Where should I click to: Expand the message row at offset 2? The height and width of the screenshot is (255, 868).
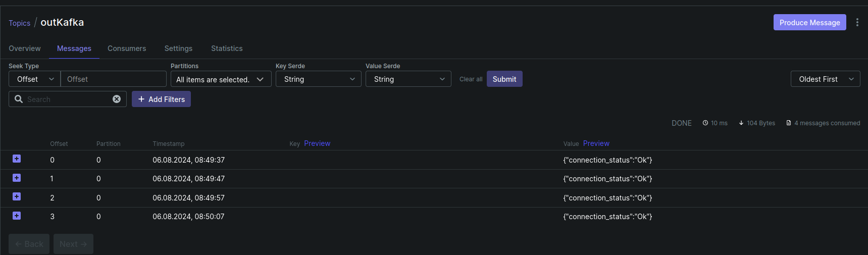(17, 197)
